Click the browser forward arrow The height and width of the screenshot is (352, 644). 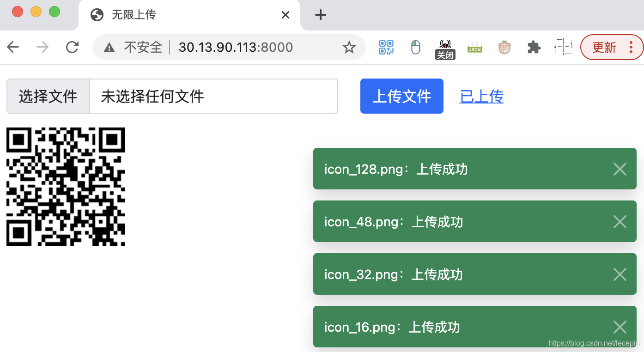coord(43,47)
